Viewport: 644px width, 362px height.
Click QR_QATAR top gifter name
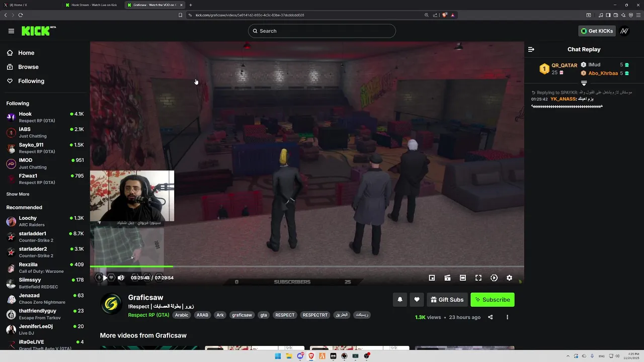click(565, 65)
